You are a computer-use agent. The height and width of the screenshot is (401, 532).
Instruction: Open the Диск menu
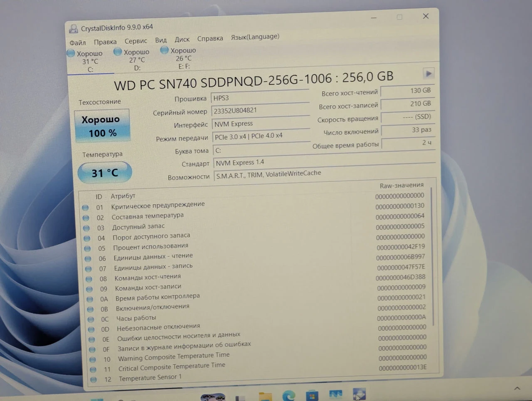182,40
